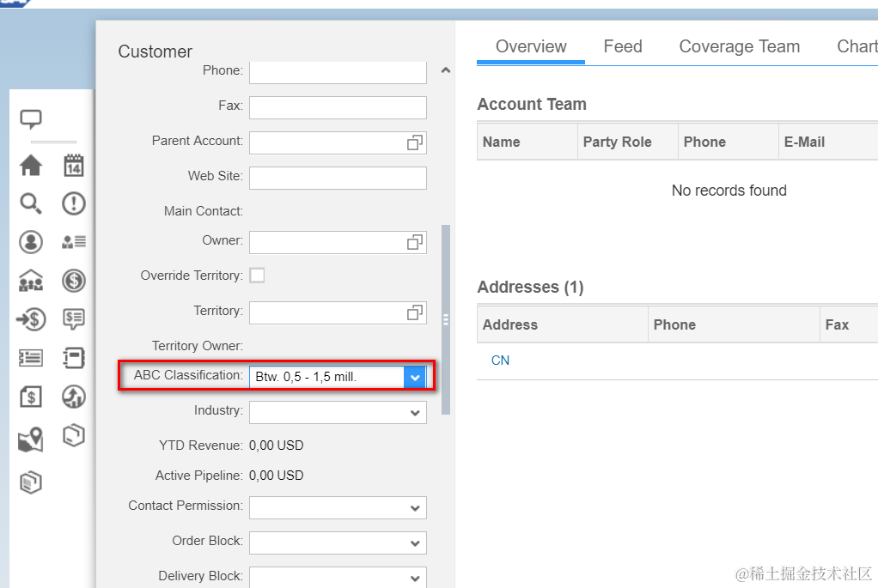878x588 pixels.
Task: Click into the Phone input field
Action: coord(338,72)
